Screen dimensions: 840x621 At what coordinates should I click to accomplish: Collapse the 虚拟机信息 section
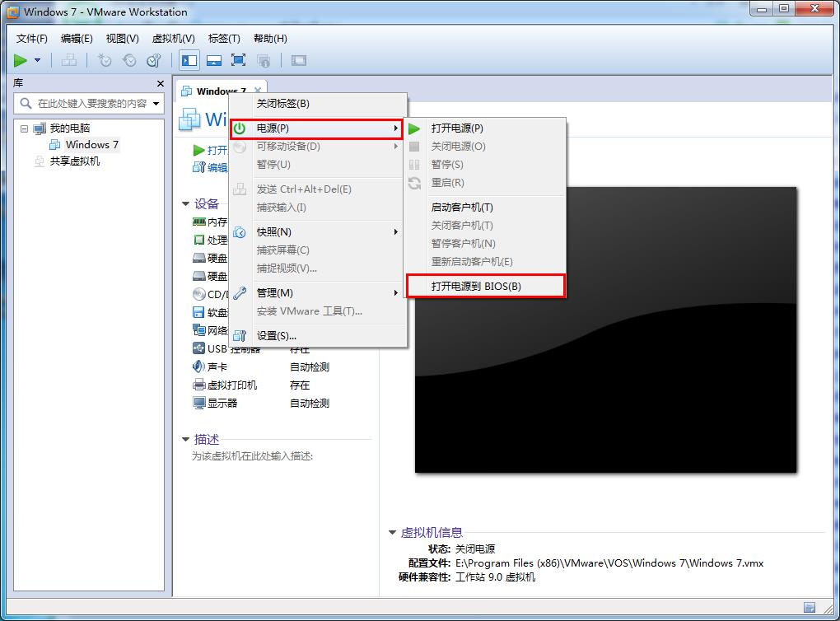click(393, 533)
